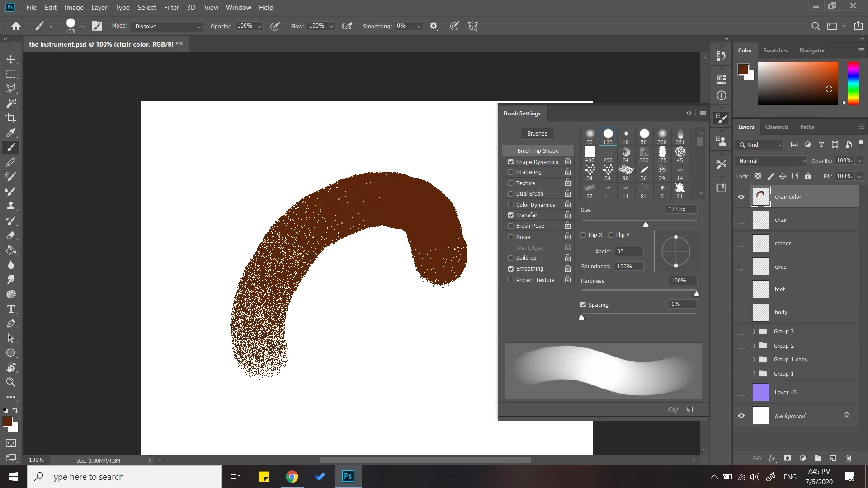Check the Flip X option
The image size is (868, 488).
(583, 235)
